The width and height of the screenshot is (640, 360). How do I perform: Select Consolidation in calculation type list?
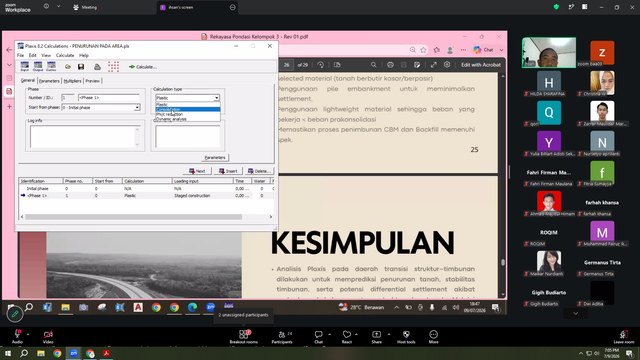click(x=188, y=109)
